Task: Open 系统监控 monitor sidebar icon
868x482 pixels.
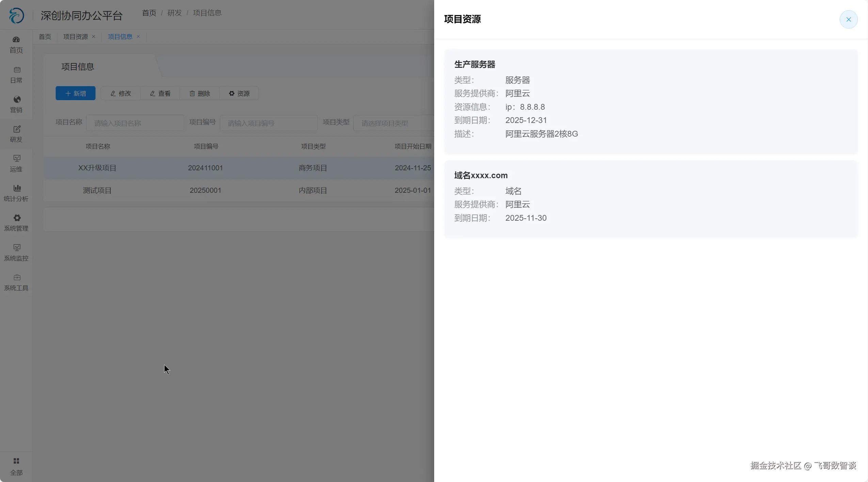Action: tap(17, 248)
